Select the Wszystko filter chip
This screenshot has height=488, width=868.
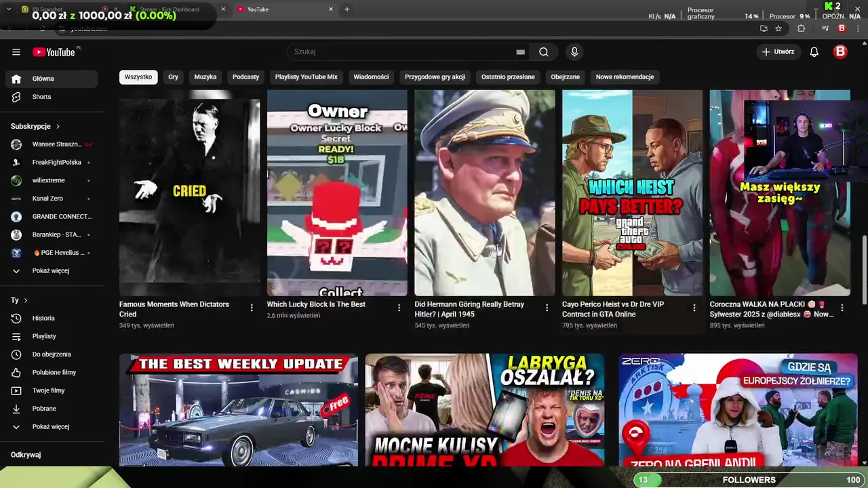point(138,77)
